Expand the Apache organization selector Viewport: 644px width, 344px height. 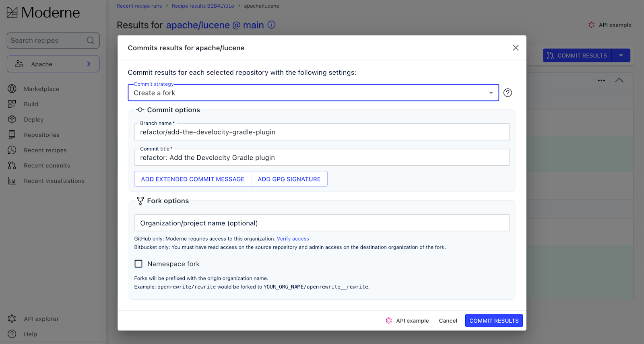pos(53,64)
